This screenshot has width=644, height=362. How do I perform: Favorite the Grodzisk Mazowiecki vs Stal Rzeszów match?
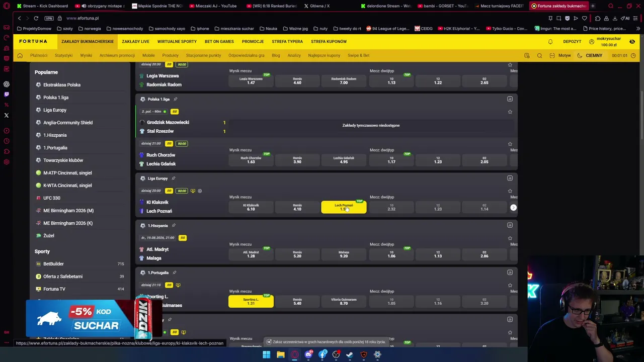point(510,112)
